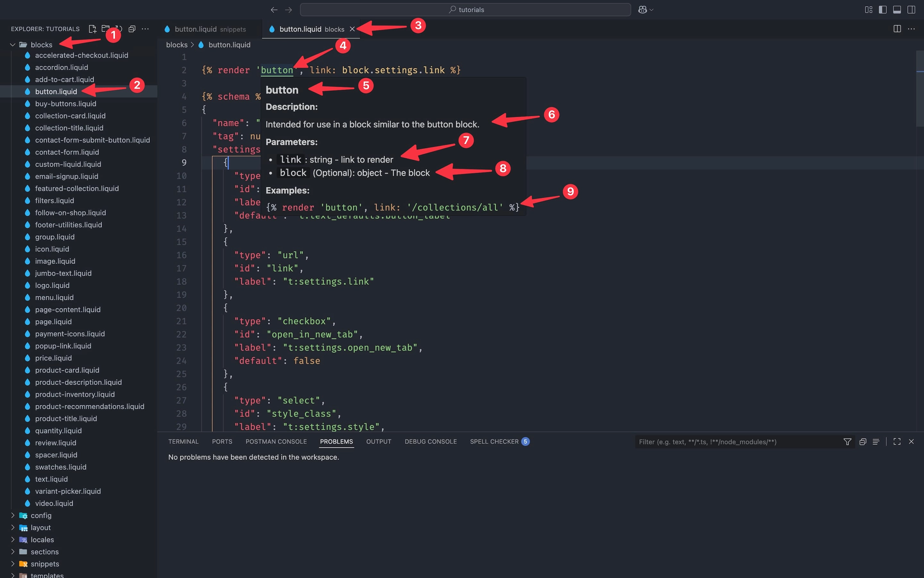Close the bottom panel
This screenshot has width=924, height=578.
tap(911, 442)
